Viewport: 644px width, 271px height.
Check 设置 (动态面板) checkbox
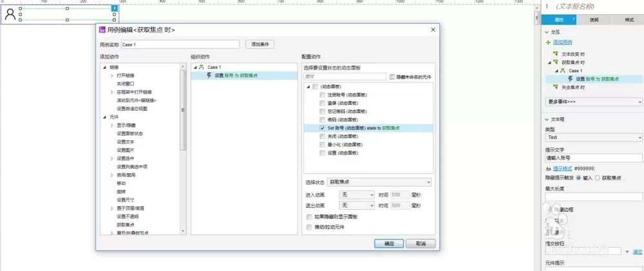323,153
